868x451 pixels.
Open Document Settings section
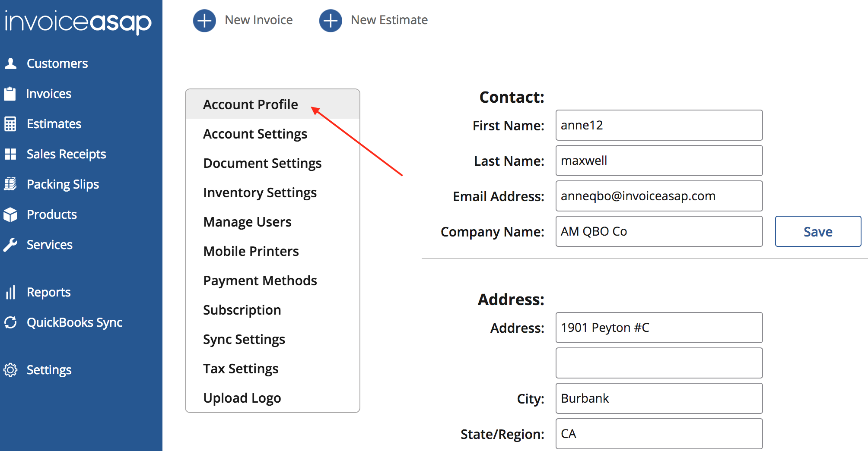point(262,163)
